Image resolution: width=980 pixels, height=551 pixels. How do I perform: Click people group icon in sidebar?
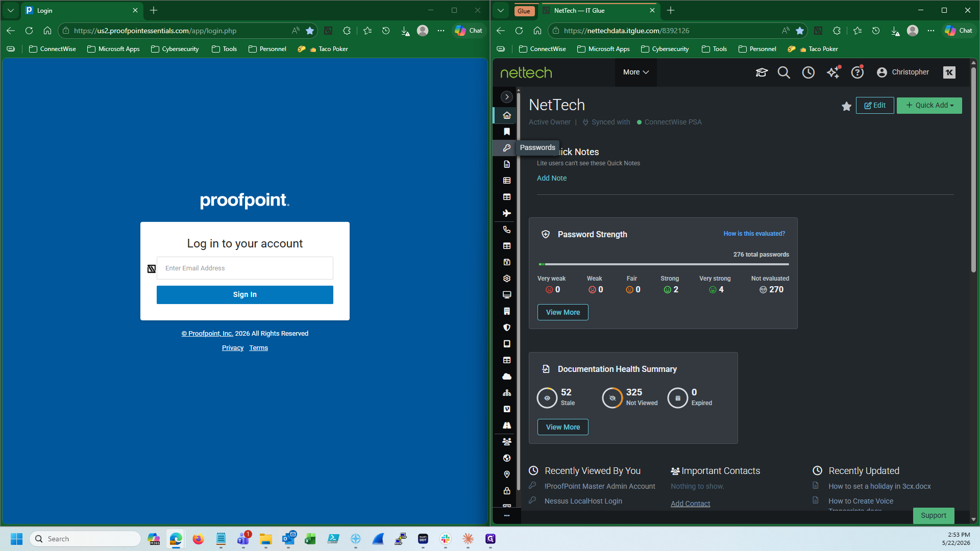click(506, 442)
